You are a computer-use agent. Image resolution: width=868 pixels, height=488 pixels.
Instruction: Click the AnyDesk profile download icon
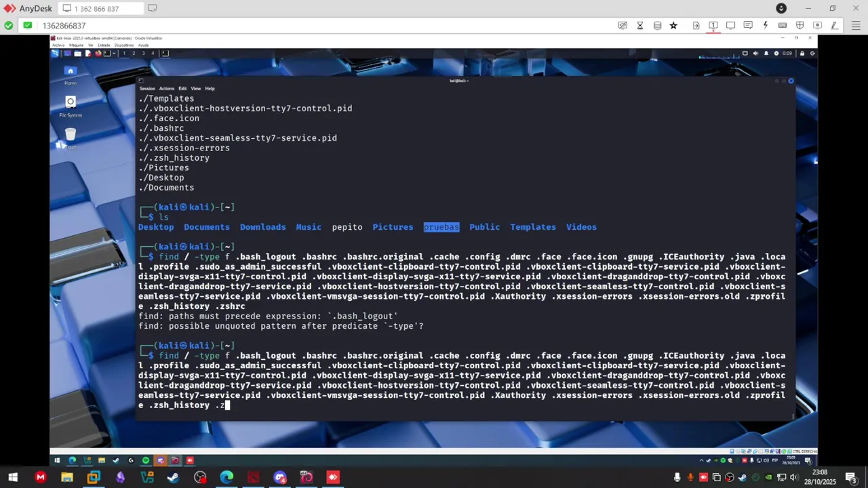pos(781,8)
